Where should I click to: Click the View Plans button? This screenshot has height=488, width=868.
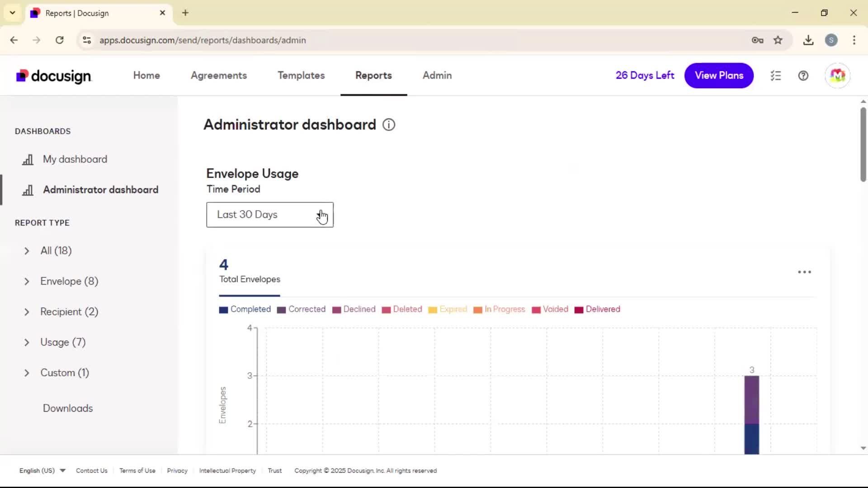(719, 75)
